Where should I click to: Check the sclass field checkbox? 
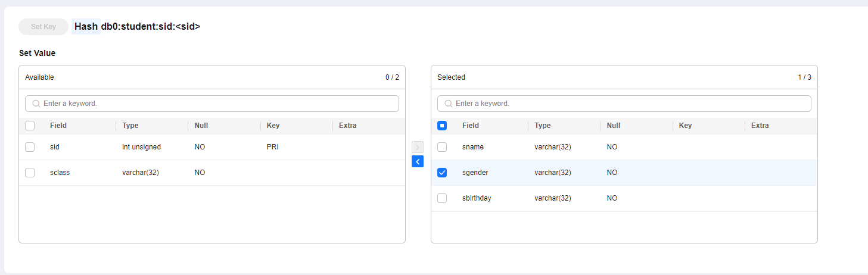point(30,173)
